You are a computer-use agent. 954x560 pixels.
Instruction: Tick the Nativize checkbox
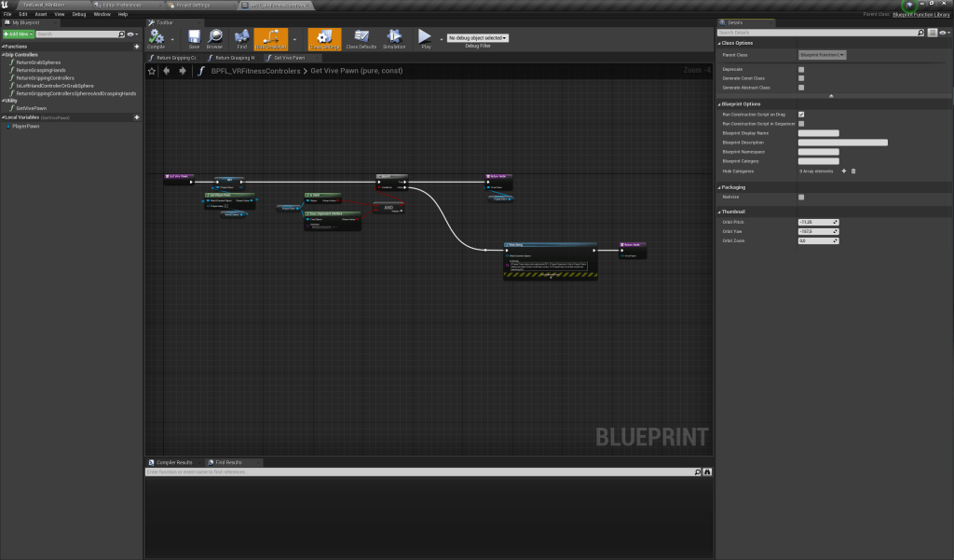tap(801, 197)
